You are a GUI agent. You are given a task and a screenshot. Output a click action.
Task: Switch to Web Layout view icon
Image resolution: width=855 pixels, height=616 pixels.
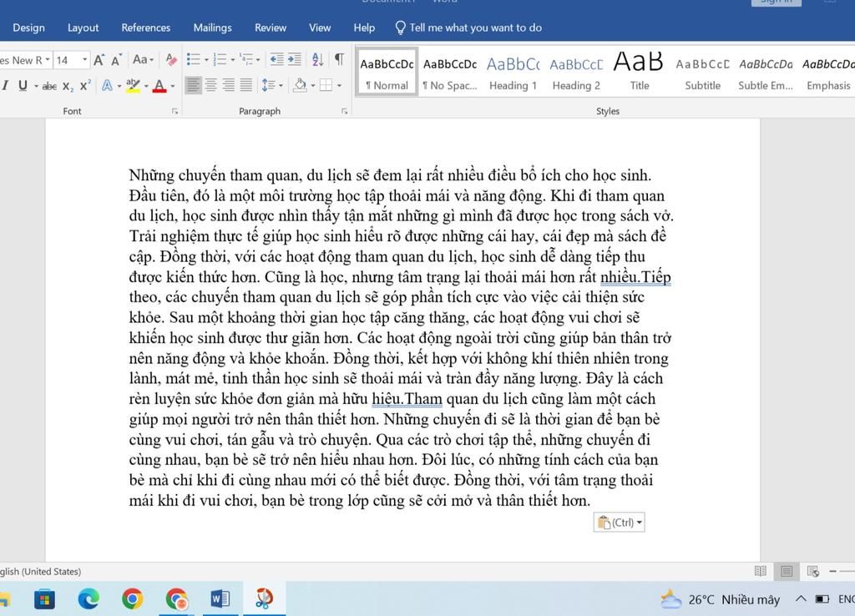pyautogui.click(x=813, y=571)
